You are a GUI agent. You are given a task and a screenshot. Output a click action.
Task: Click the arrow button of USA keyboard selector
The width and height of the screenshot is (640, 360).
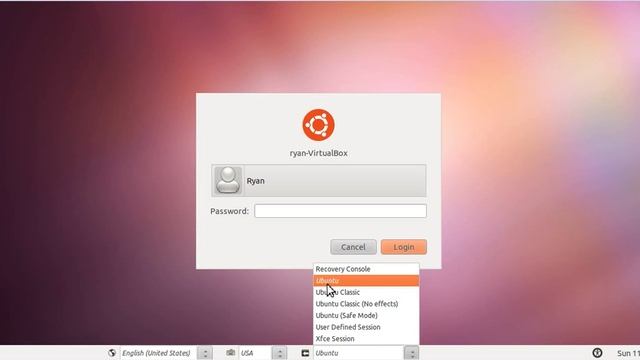[x=280, y=353]
